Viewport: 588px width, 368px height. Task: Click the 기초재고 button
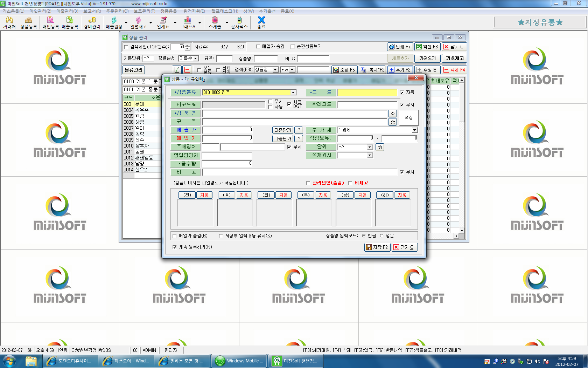[455, 59]
